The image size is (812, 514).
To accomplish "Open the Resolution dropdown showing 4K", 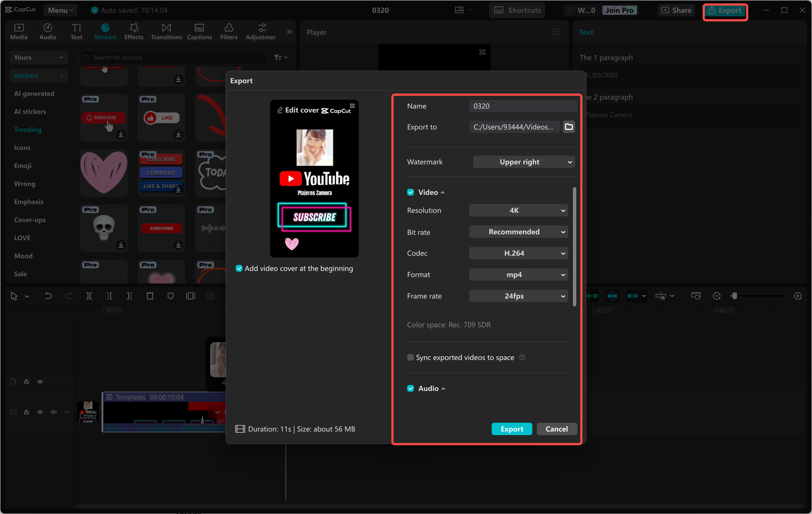I will point(518,210).
